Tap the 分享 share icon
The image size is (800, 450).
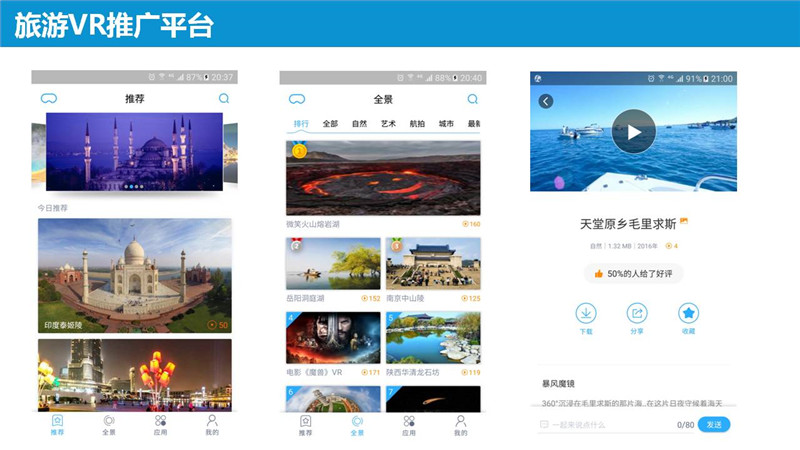636,313
